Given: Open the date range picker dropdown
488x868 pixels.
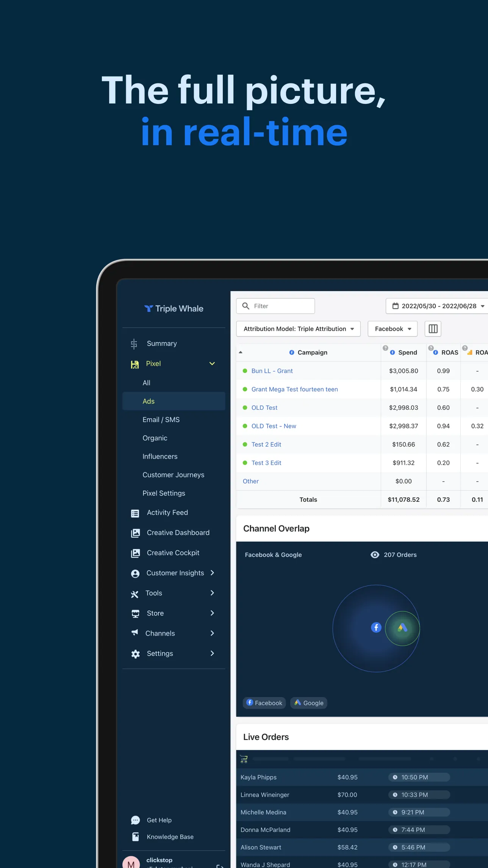Looking at the screenshot, I should [x=437, y=306].
